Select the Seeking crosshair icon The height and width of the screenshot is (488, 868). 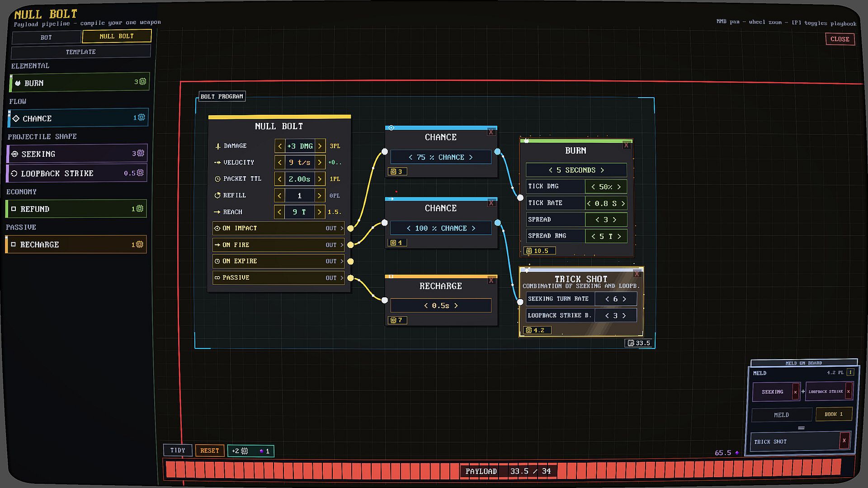(x=14, y=154)
